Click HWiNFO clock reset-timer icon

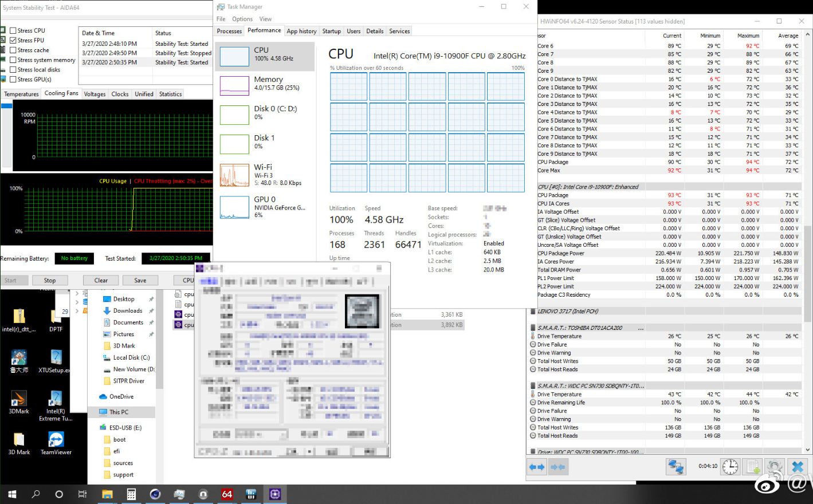tap(730, 467)
